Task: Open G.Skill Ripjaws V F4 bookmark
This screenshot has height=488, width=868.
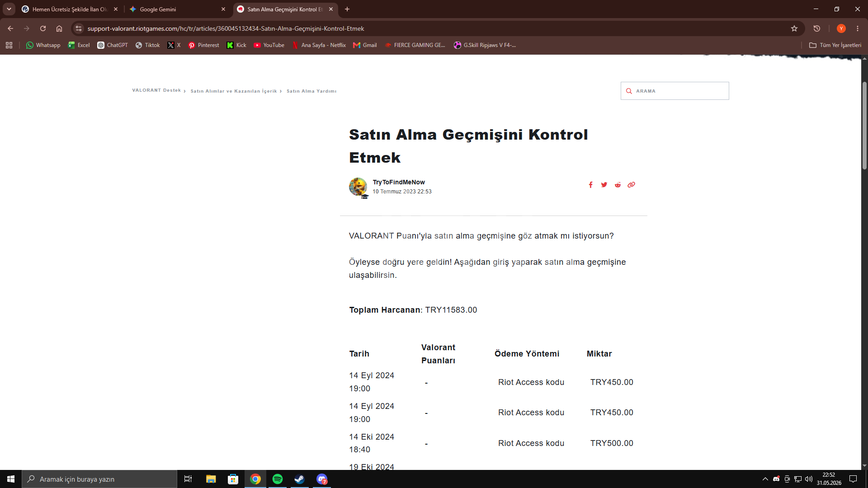Action: point(485,45)
